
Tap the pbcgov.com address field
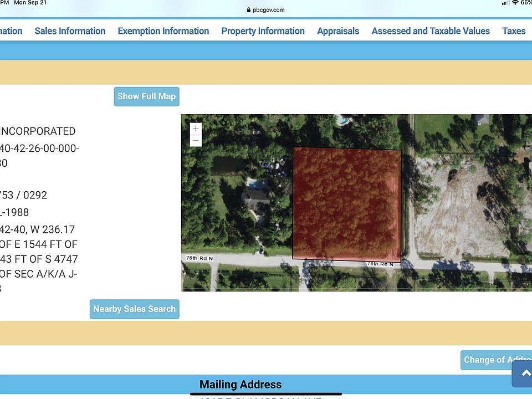268,10
